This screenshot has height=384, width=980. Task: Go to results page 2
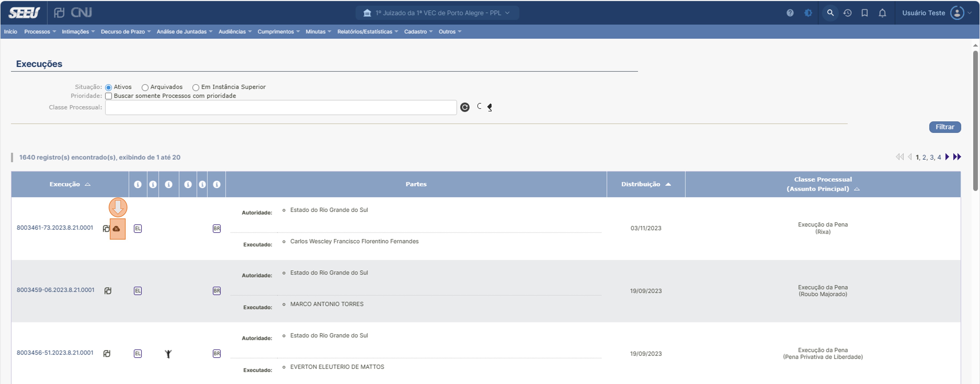point(924,157)
